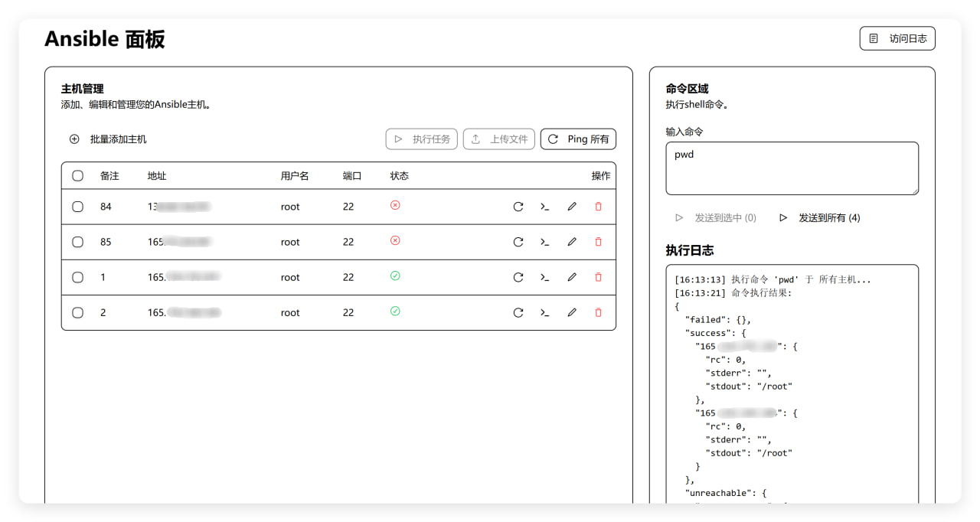Toggle the select-all hosts checkbox

click(x=77, y=176)
